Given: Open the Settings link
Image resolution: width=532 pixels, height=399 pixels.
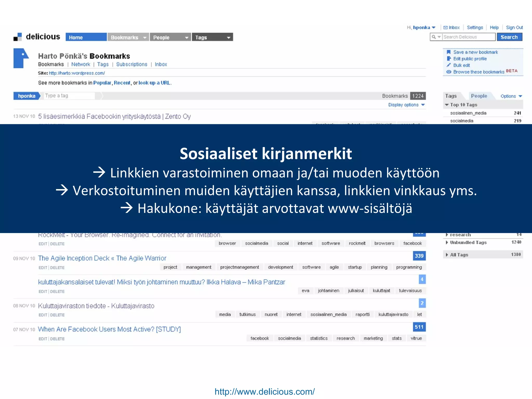Looking at the screenshot, I should [475, 28].
